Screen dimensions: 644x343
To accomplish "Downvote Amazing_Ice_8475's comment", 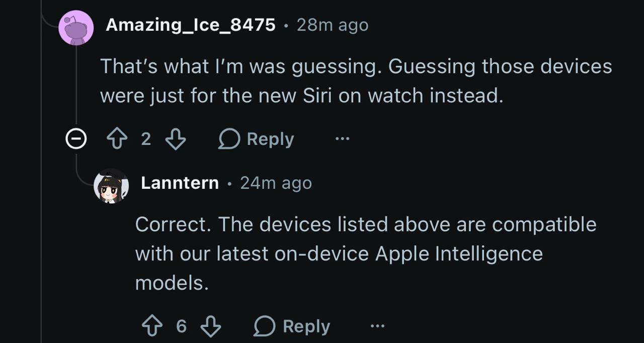I will 176,139.
